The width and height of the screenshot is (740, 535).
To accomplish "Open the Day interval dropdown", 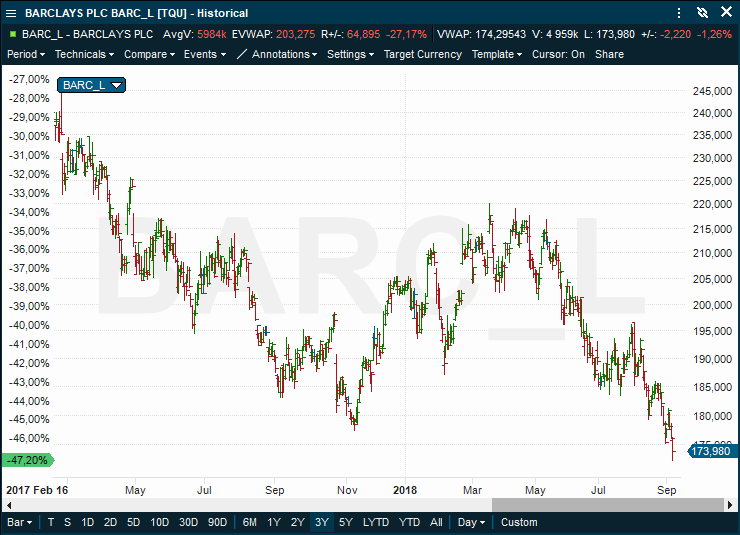I will coord(471,522).
